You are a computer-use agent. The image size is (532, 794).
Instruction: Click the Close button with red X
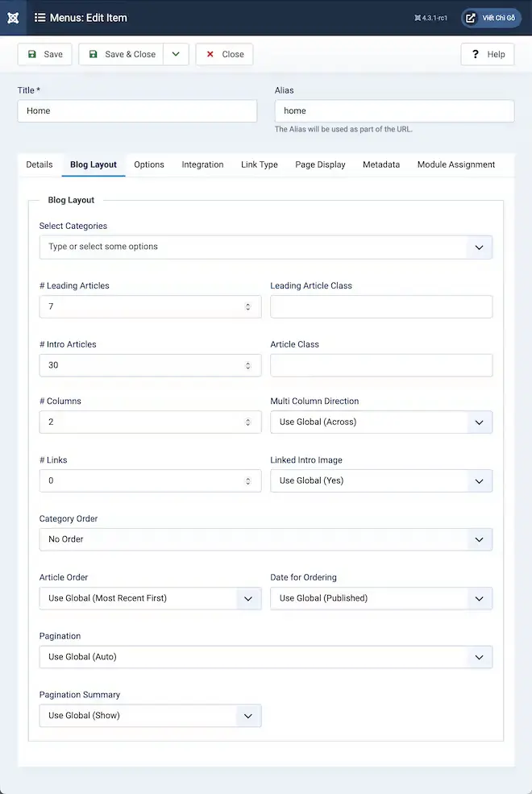224,54
